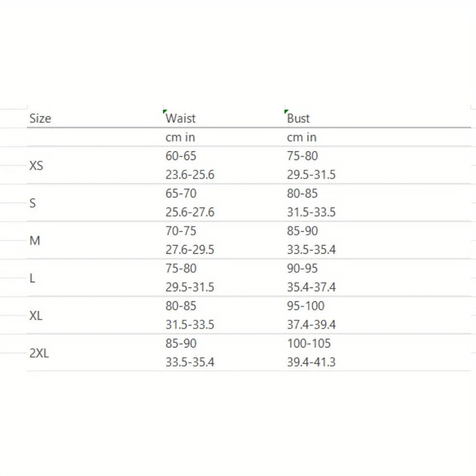Select the L size label cell
Screen dimensions: 476x476
coord(32,278)
